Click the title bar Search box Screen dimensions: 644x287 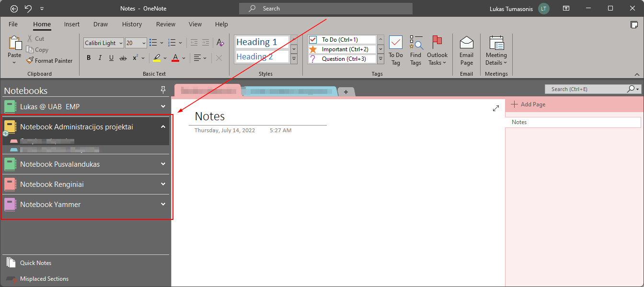click(x=326, y=9)
